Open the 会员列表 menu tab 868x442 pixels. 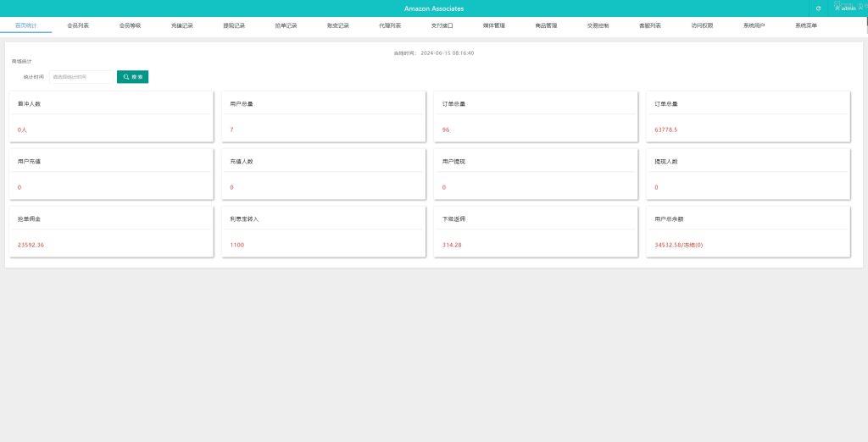click(x=78, y=26)
